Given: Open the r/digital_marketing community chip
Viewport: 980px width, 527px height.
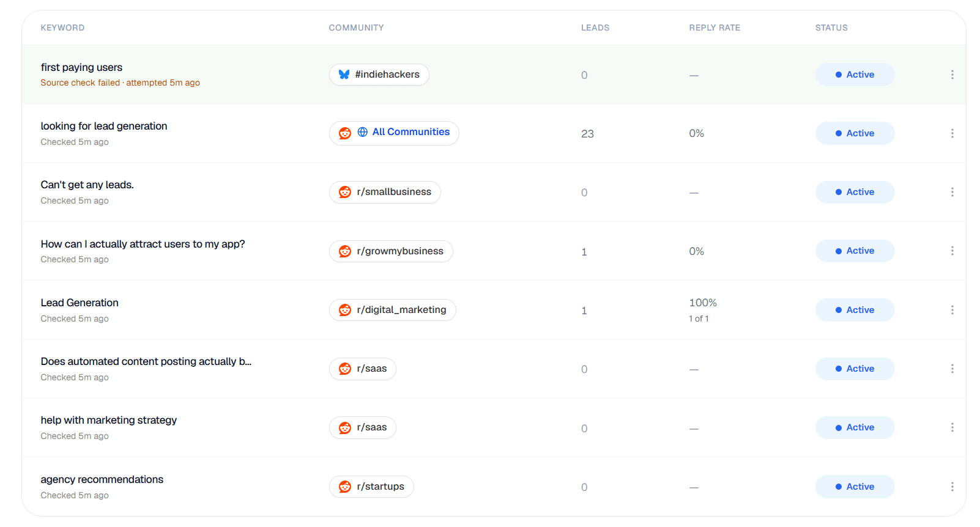Looking at the screenshot, I should click(393, 310).
